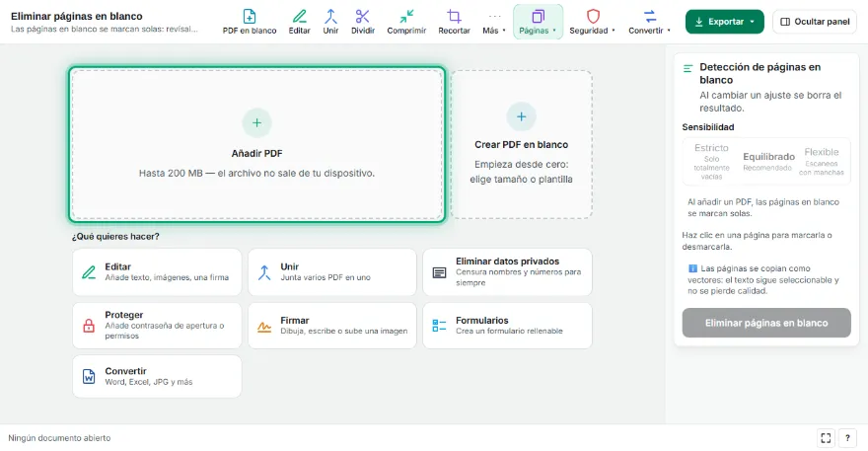Open the Páginas menu
This screenshot has height=451, width=868.
pos(539,22)
